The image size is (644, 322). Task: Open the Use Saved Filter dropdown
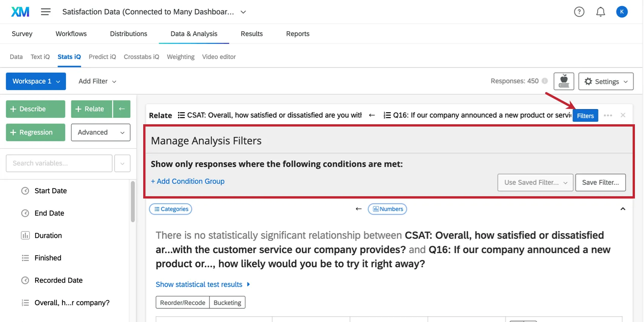pyautogui.click(x=535, y=183)
